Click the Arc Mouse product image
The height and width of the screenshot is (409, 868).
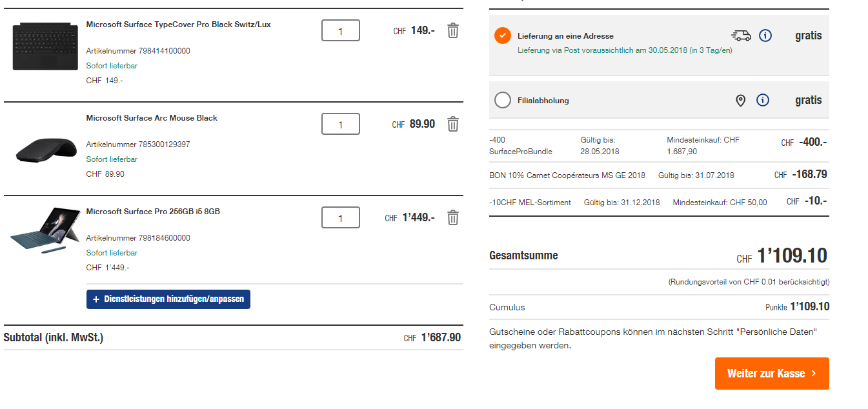coord(41,150)
